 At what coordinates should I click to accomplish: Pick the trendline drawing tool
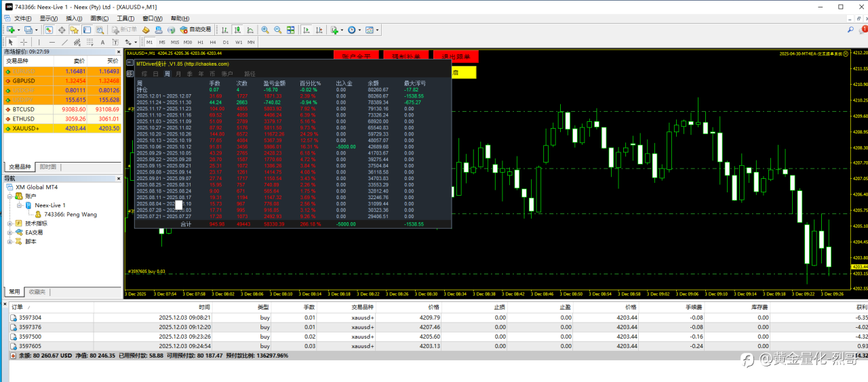coord(65,42)
